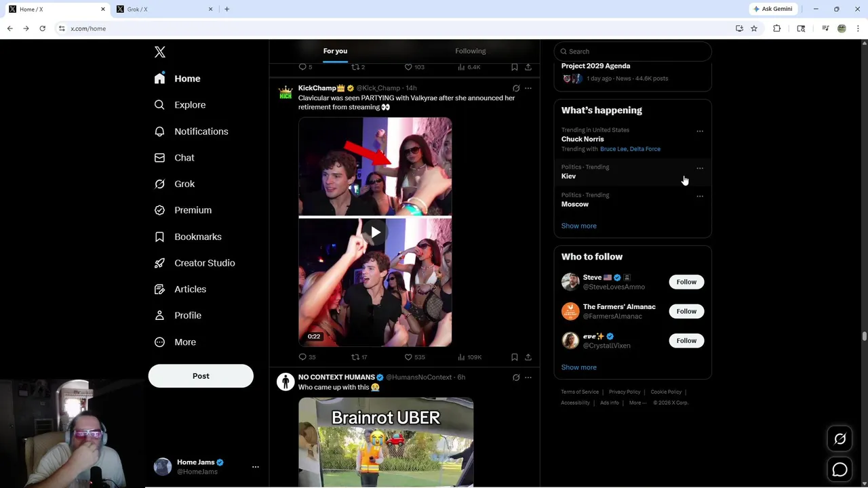View analytics showing 109K views

click(x=469, y=357)
